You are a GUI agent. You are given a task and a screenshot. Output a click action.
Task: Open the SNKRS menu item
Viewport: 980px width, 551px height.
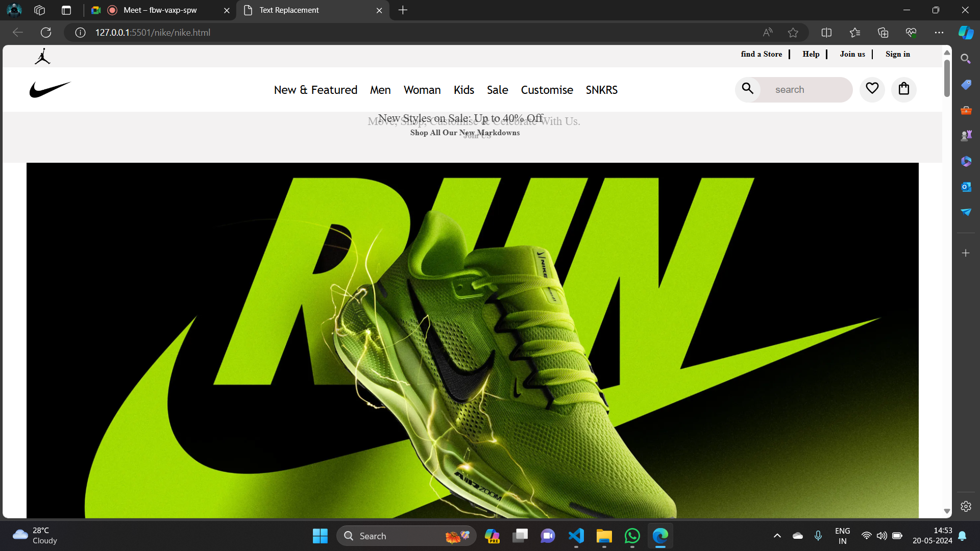click(x=602, y=90)
